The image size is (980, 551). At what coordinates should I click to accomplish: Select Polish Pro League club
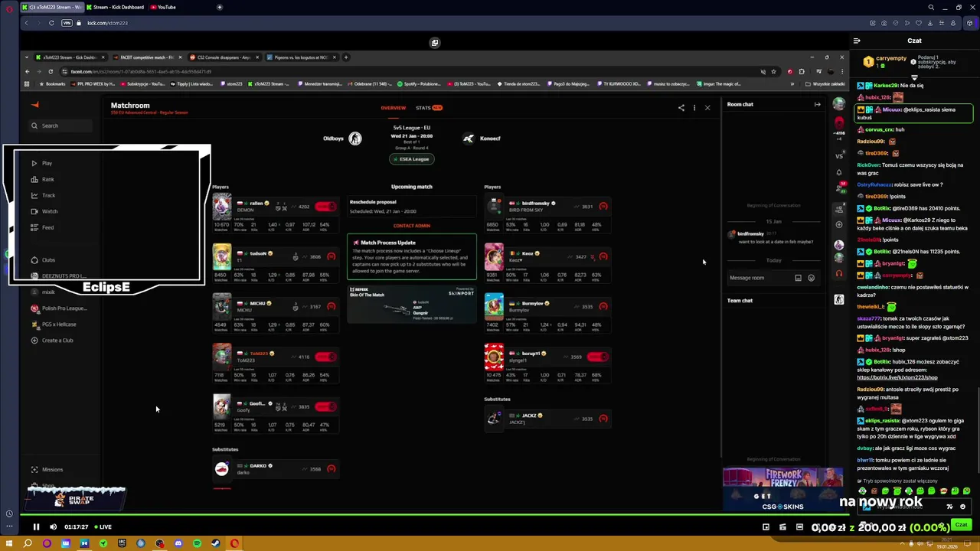click(59, 308)
